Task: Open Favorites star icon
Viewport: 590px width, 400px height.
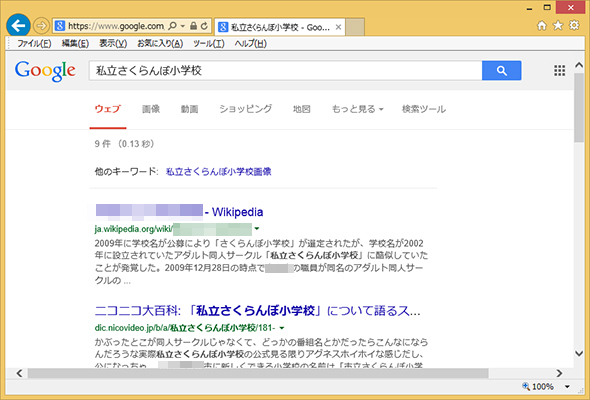Action: tap(558, 26)
